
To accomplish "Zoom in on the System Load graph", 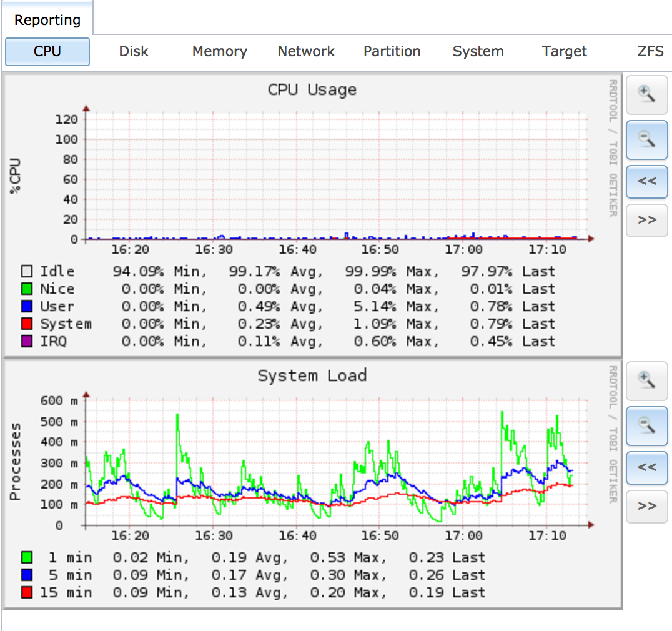I will click(647, 381).
